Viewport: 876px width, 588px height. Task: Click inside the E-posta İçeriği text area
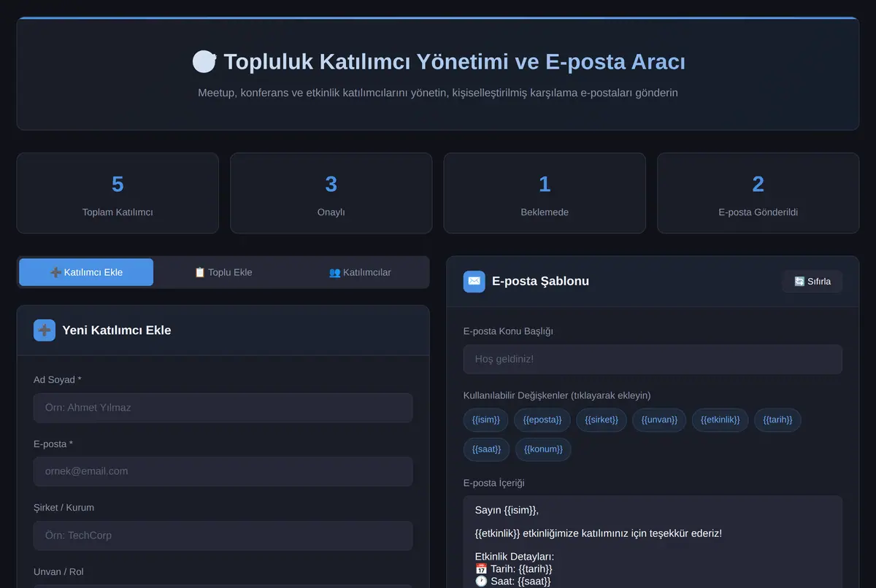click(653, 542)
